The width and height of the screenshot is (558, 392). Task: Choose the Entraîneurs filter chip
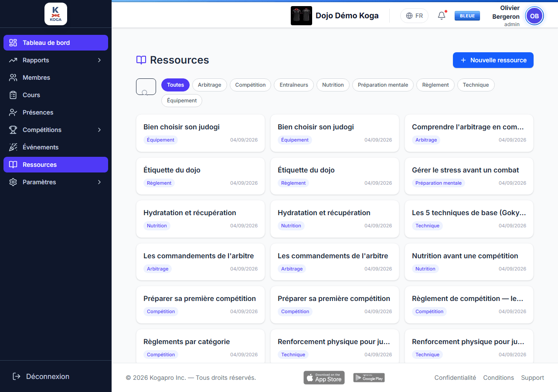pos(294,85)
